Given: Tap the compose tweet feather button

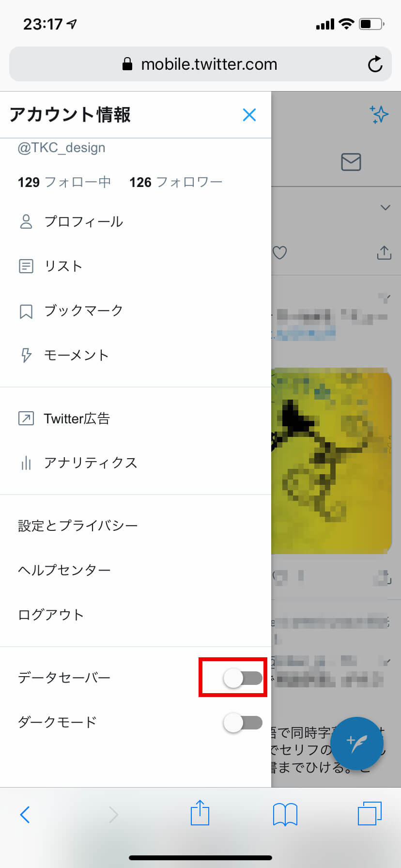Looking at the screenshot, I should (x=357, y=743).
